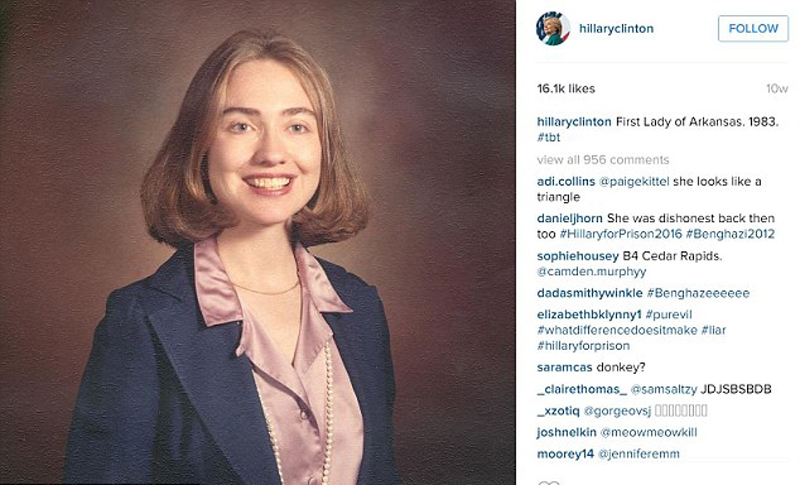This screenshot has width=800, height=485.
Task: Open the elizabethbklynny1 profile
Action: pos(589,315)
